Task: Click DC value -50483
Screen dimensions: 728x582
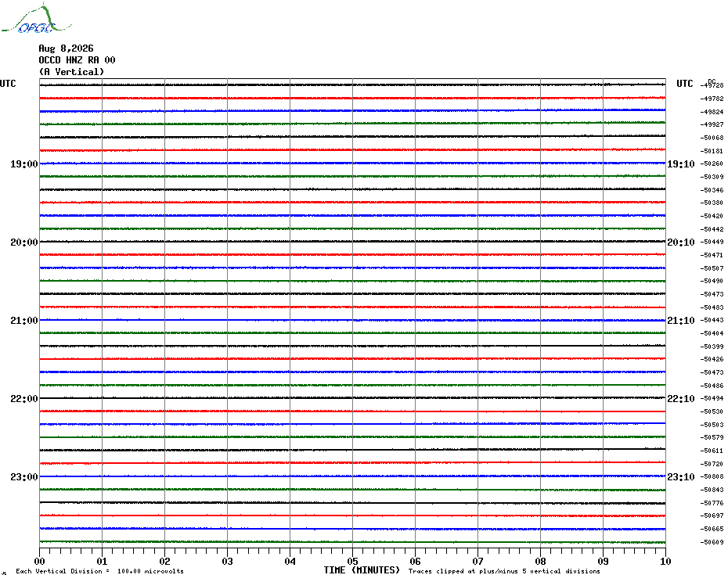Action: [x=712, y=307]
